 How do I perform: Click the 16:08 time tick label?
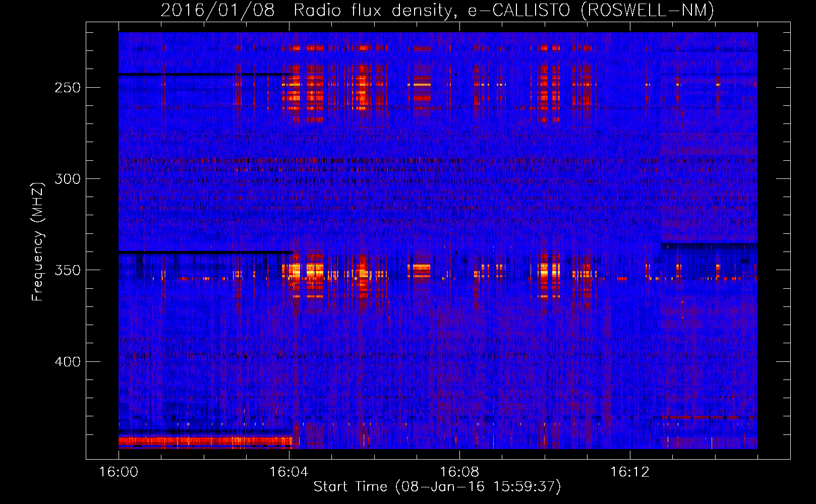[459, 472]
